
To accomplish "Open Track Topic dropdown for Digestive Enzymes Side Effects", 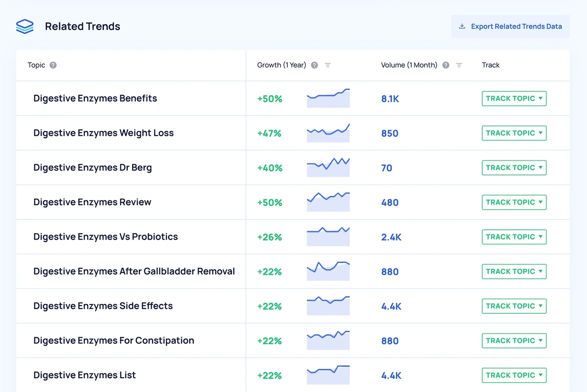I will [x=514, y=306].
